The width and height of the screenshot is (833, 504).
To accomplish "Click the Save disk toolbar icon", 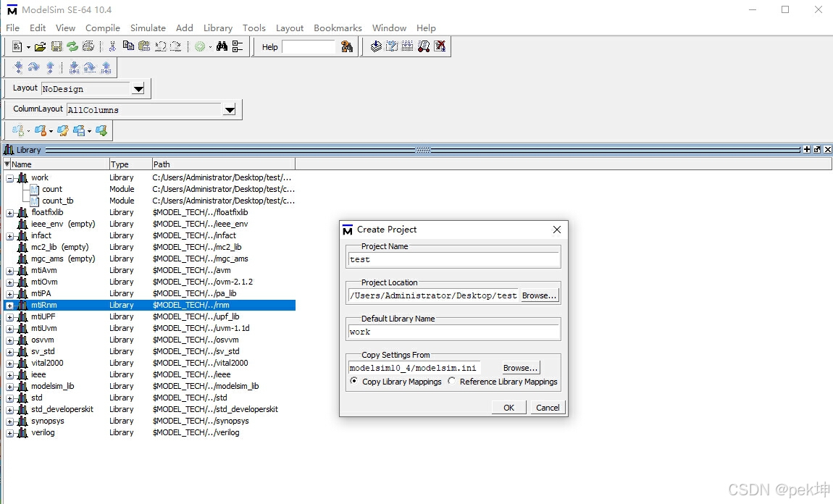I will click(56, 47).
